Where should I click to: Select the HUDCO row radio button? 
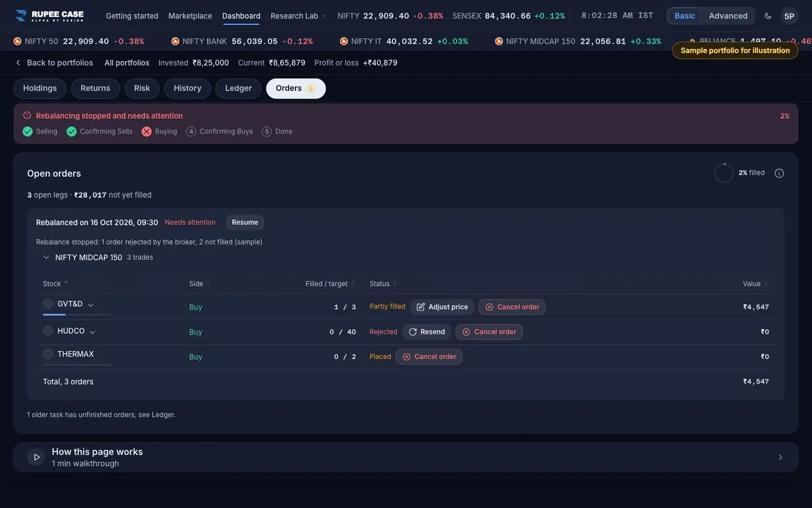coord(48,331)
